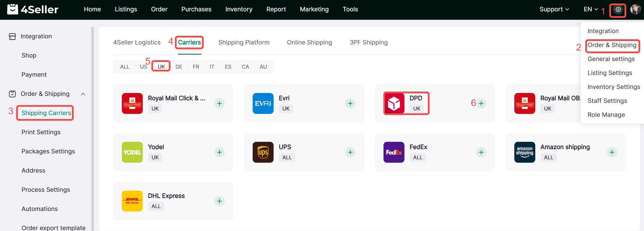The height and width of the screenshot is (231, 644).
Task: Select the ALL country filter
Action: click(x=125, y=67)
